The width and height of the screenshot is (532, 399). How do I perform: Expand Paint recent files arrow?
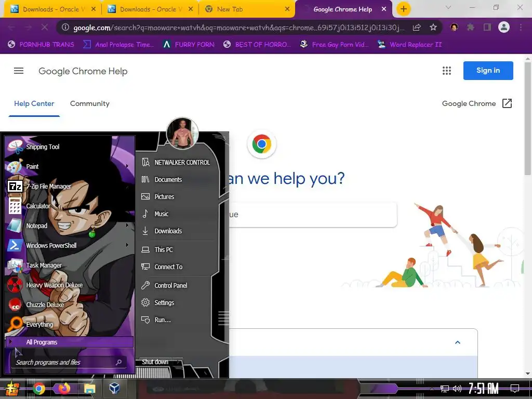click(127, 166)
